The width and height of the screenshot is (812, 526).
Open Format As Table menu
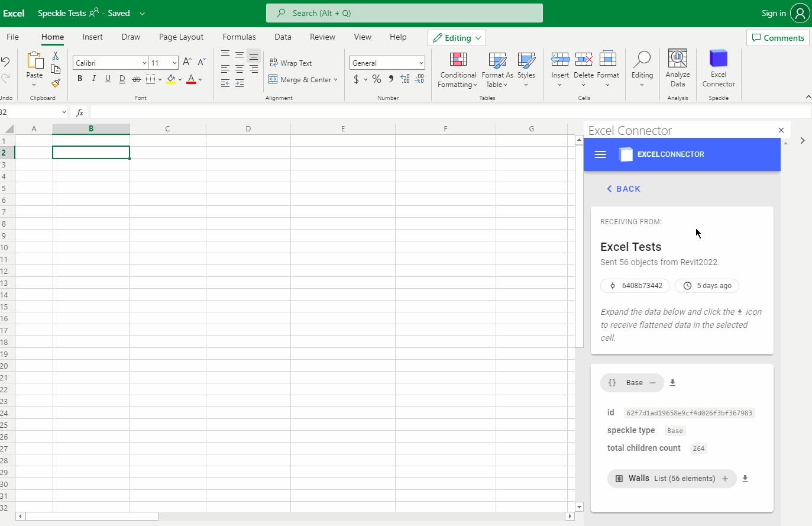click(x=497, y=70)
